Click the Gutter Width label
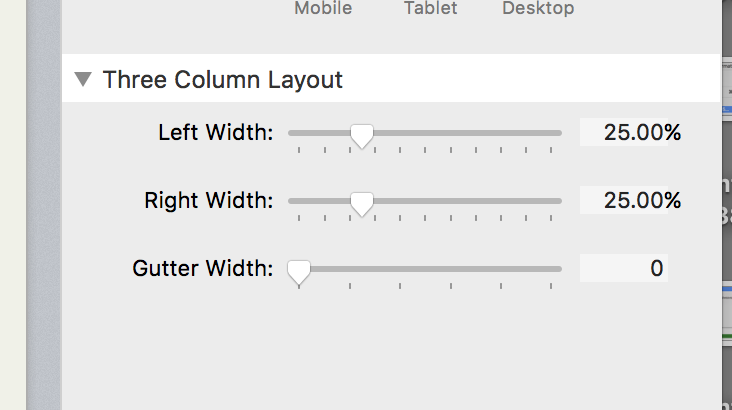 pos(203,268)
